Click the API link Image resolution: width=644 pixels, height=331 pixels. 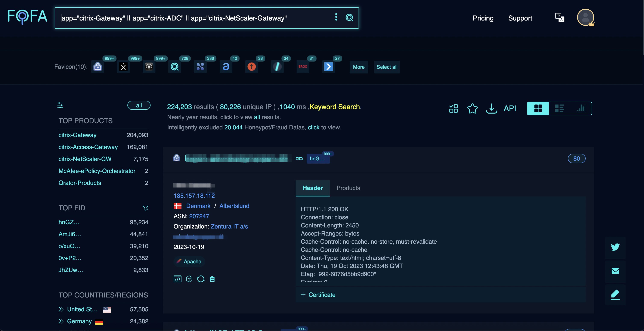(x=510, y=108)
